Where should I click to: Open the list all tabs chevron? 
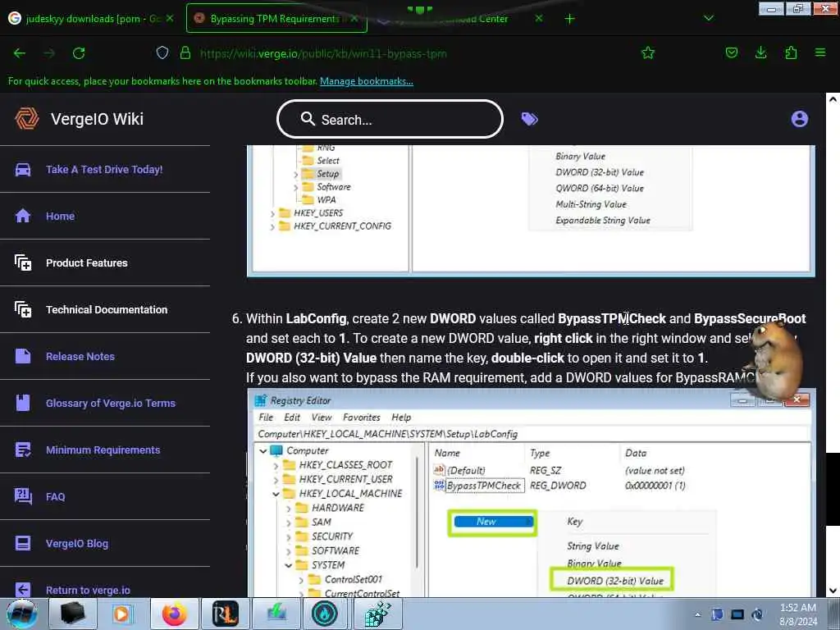708,18
